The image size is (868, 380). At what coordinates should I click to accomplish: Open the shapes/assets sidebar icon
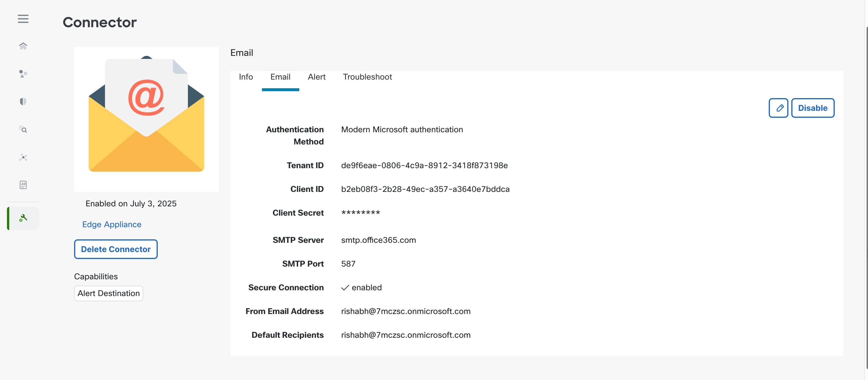(x=23, y=74)
